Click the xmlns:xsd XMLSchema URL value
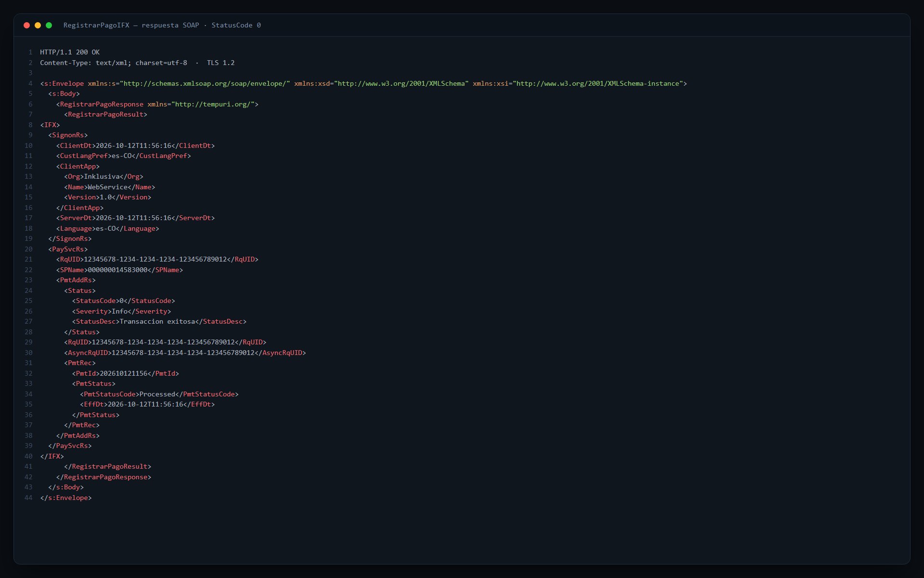The height and width of the screenshot is (578, 924). click(401, 83)
